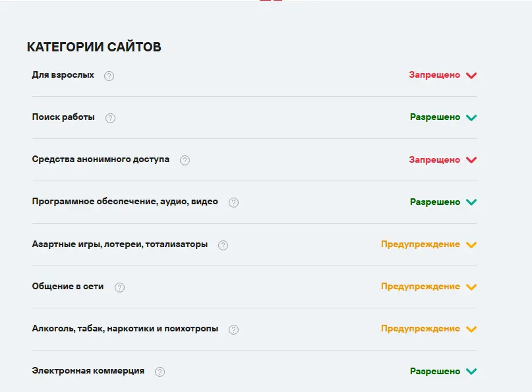Click the help icon beside Для взрослых
532x392 pixels.
(109, 76)
